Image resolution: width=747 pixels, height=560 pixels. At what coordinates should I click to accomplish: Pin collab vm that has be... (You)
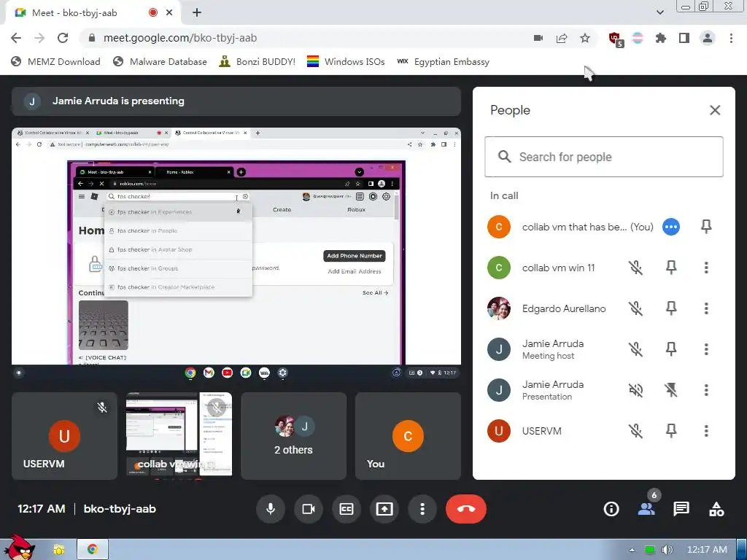pos(706,227)
